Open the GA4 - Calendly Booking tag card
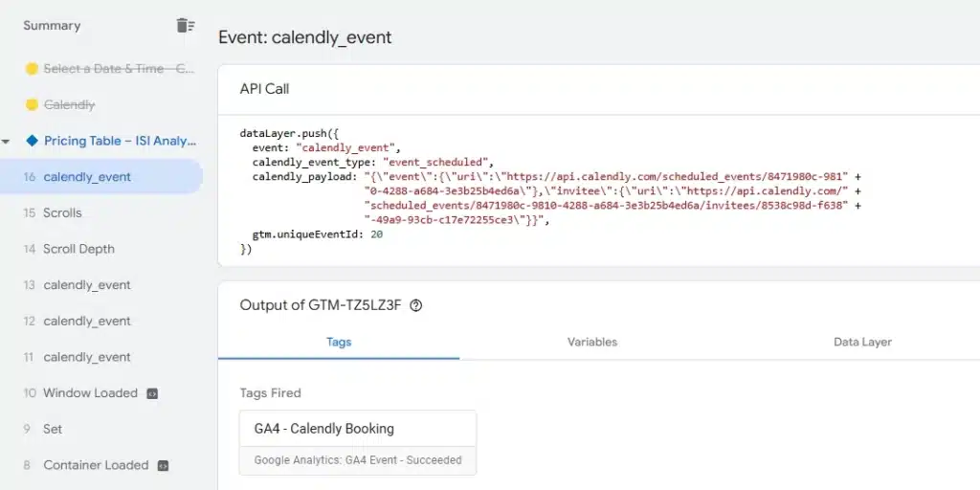 click(x=358, y=442)
